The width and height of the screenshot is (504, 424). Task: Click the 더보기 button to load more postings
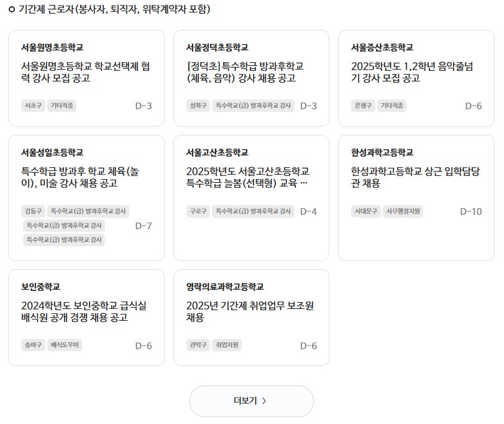click(x=252, y=401)
